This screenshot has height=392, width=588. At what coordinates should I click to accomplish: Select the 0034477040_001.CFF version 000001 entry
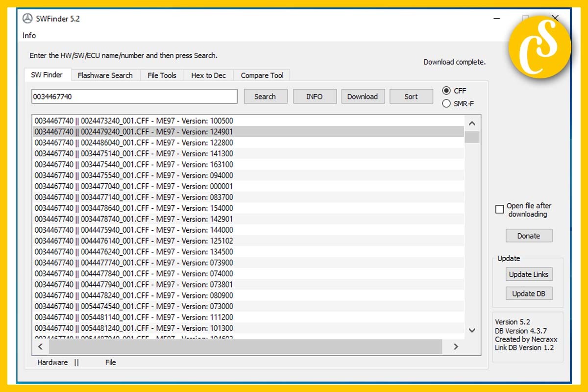(x=134, y=186)
